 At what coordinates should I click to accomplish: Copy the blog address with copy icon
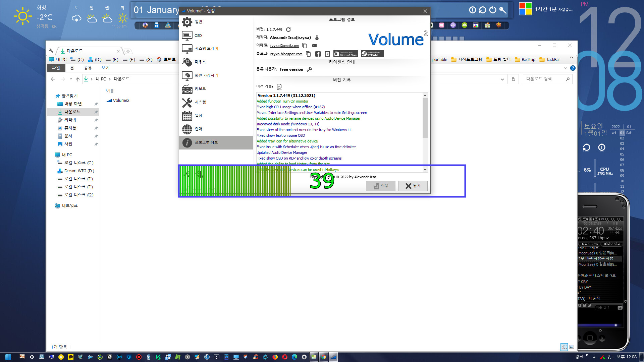pyautogui.click(x=308, y=54)
